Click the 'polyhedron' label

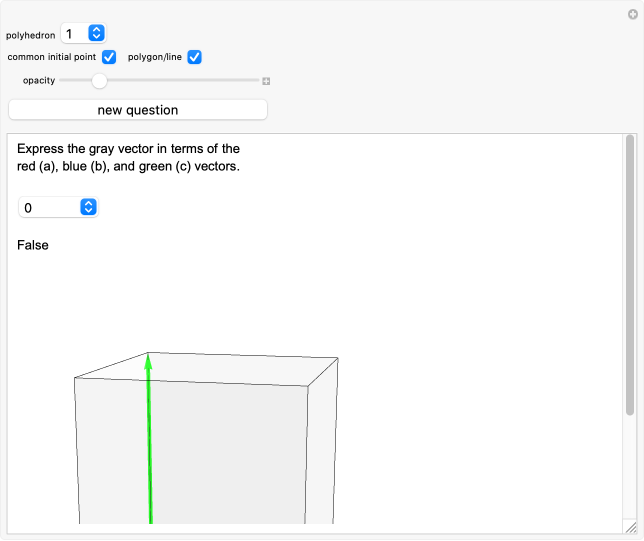(x=31, y=35)
